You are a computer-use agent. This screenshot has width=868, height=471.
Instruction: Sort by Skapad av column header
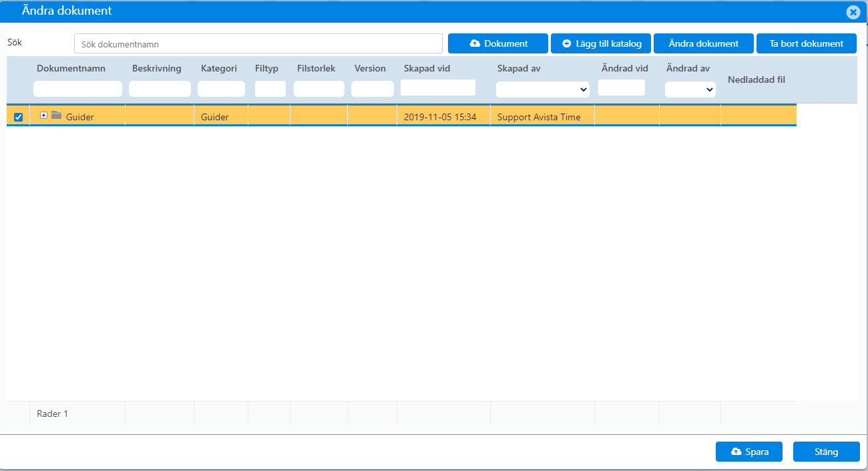tap(519, 68)
